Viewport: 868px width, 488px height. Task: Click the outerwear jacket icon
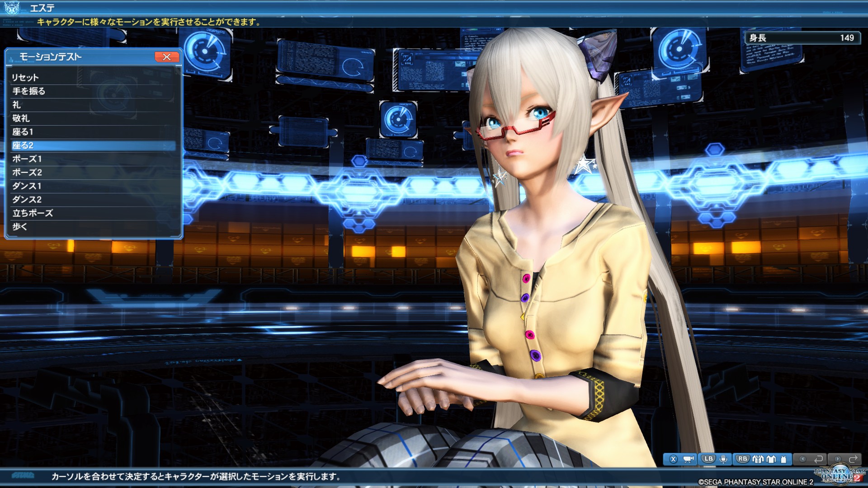[x=758, y=459]
